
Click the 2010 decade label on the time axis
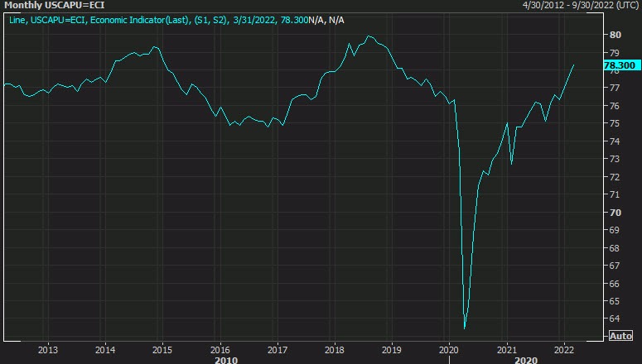pyautogui.click(x=226, y=361)
